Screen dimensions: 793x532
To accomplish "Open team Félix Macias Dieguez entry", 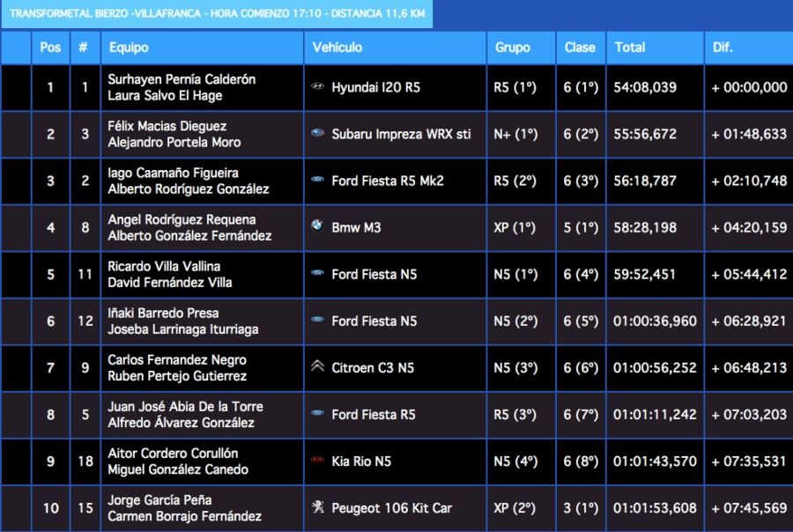I will [167, 126].
